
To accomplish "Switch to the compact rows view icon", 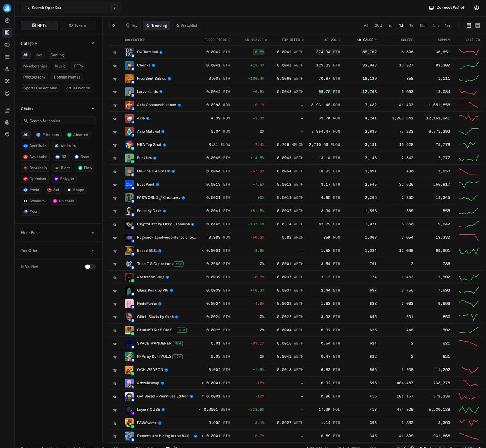I will tap(478, 25).
